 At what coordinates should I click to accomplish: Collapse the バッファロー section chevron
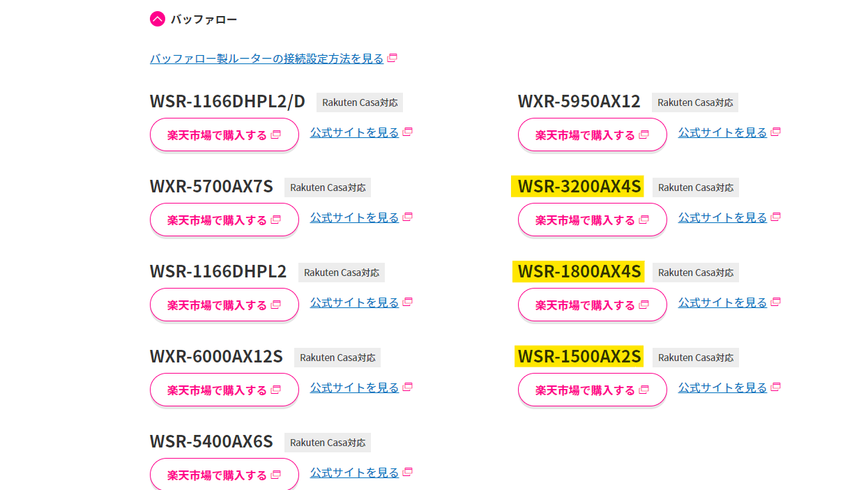tap(158, 19)
